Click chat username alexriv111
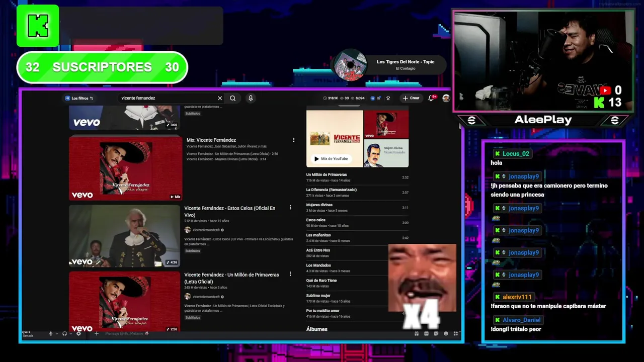Screen dimensions: 644x362 517,297
